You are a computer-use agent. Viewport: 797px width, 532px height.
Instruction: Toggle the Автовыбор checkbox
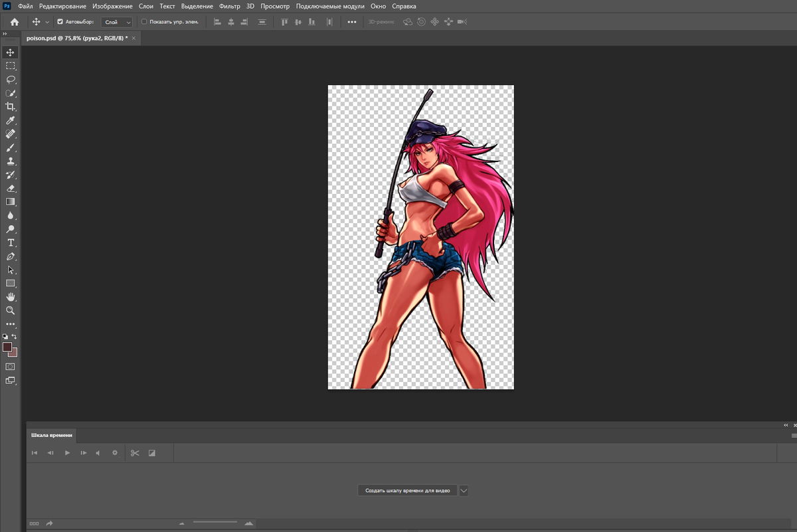tap(60, 22)
